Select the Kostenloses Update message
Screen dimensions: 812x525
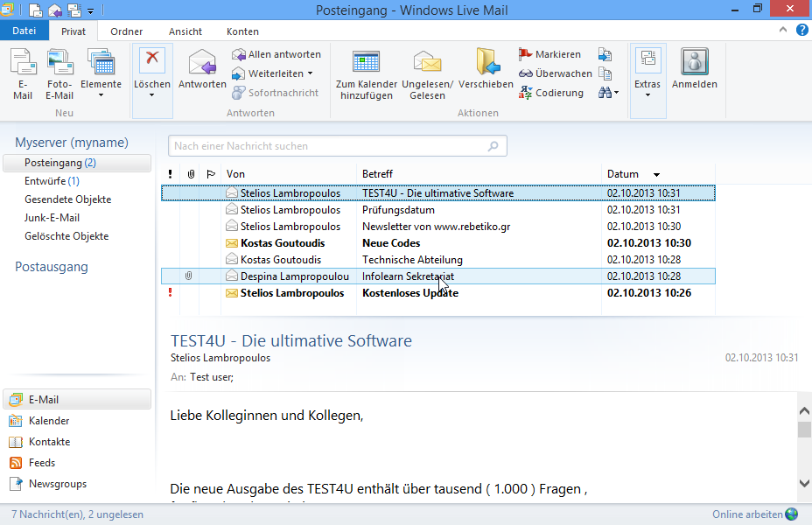pos(438,292)
